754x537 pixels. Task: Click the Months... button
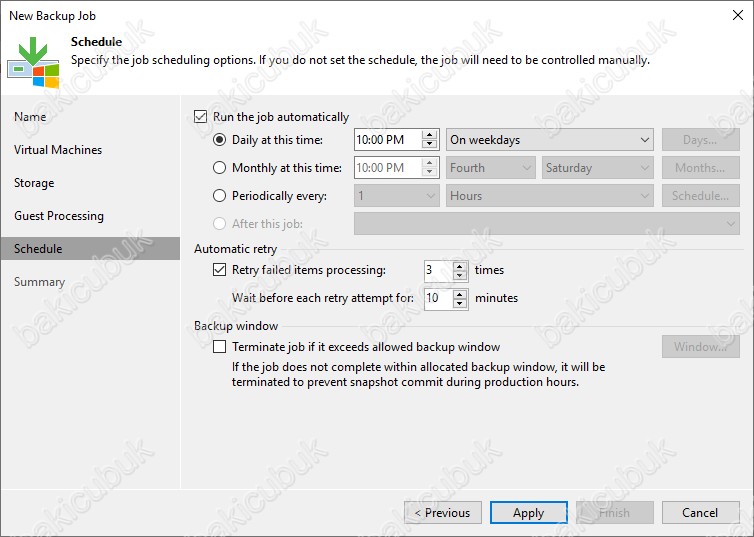701,168
